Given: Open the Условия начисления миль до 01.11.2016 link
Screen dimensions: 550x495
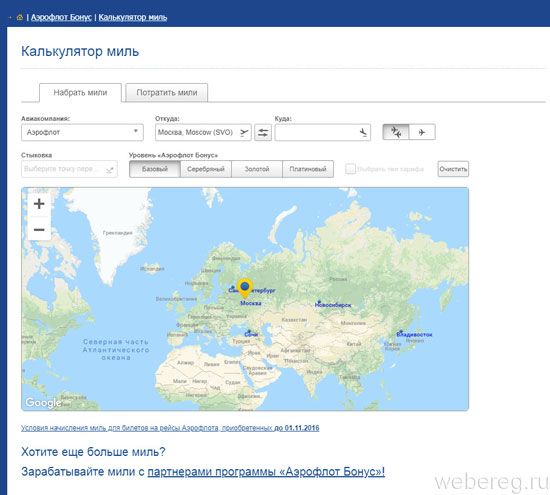Looking at the screenshot, I should [170, 428].
